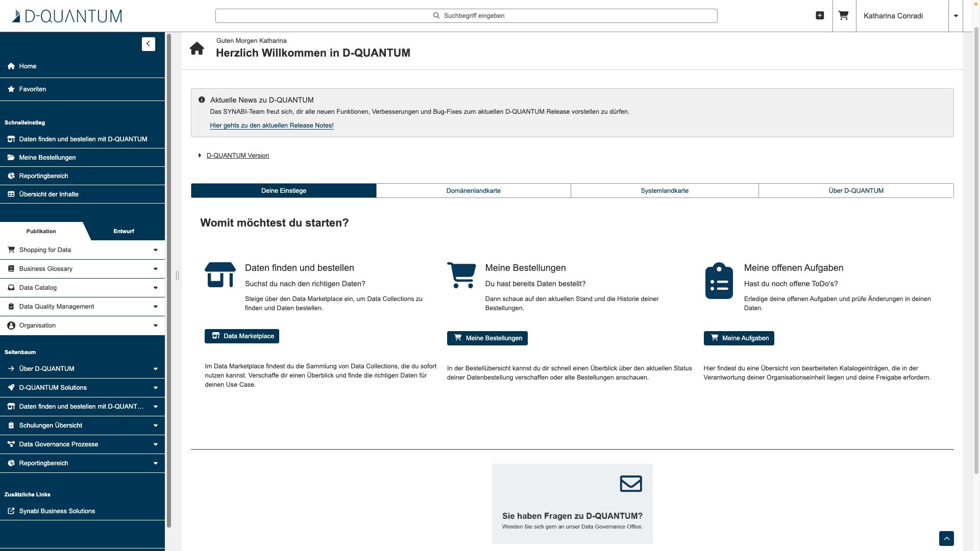Expand the Data Quality Management section
The width and height of the screenshot is (980, 551).
click(155, 307)
